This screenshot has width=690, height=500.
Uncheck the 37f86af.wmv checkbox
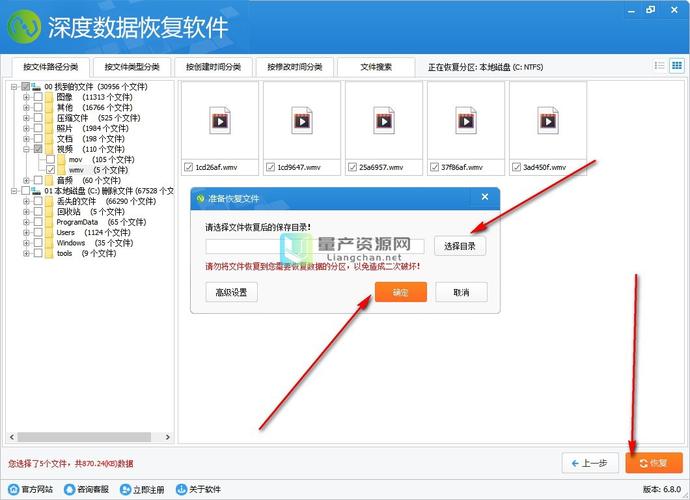pyautogui.click(x=434, y=167)
